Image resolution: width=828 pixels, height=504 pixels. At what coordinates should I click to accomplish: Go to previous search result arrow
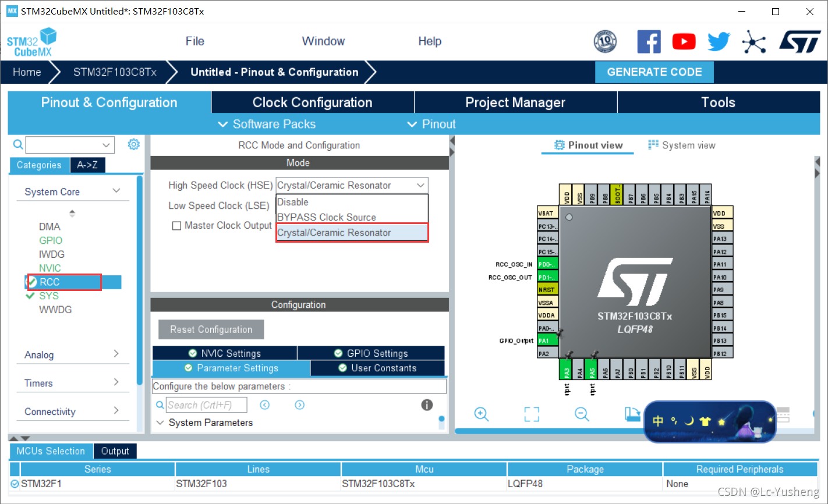tap(265, 405)
